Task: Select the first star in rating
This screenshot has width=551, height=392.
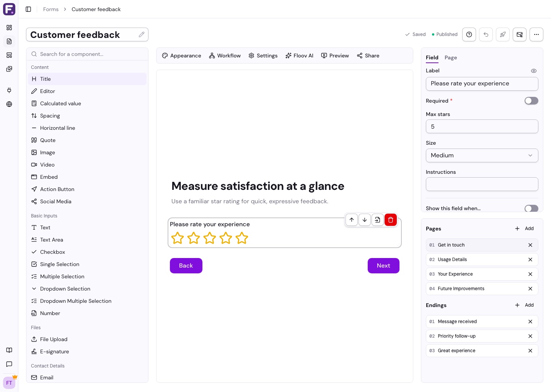Action: [x=178, y=238]
